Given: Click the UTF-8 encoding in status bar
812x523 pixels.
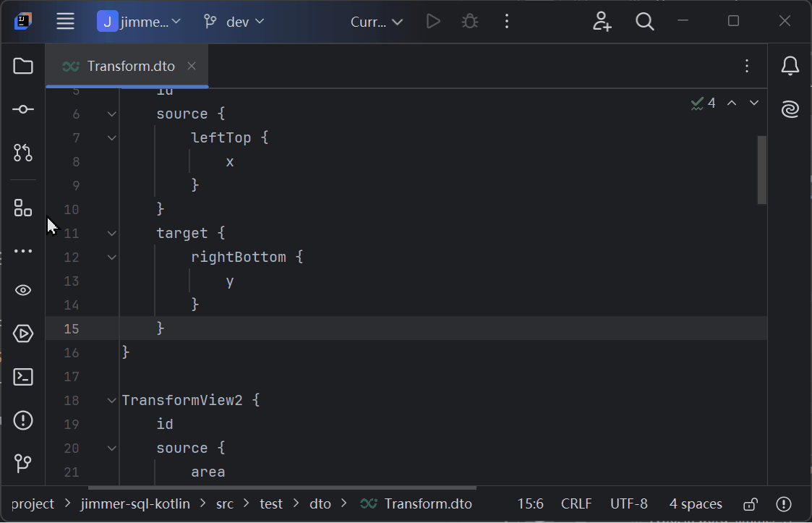Looking at the screenshot, I should click(x=628, y=503).
